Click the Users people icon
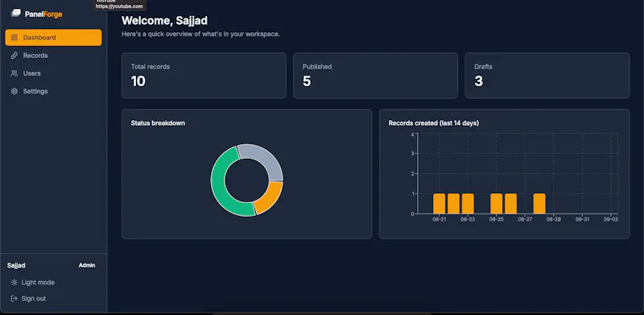Screen dimensions: 644x315 tap(14, 73)
